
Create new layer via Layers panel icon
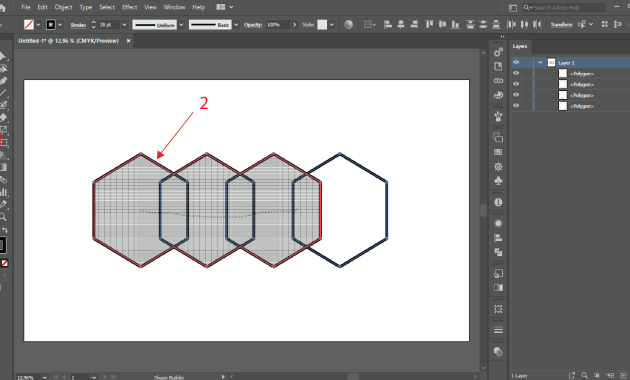pos(623,375)
